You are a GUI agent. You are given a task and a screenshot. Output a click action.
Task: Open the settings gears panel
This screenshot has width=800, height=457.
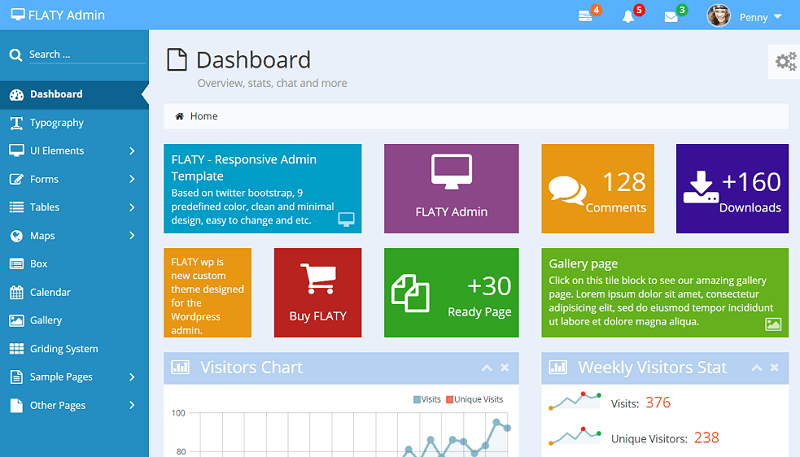point(786,62)
